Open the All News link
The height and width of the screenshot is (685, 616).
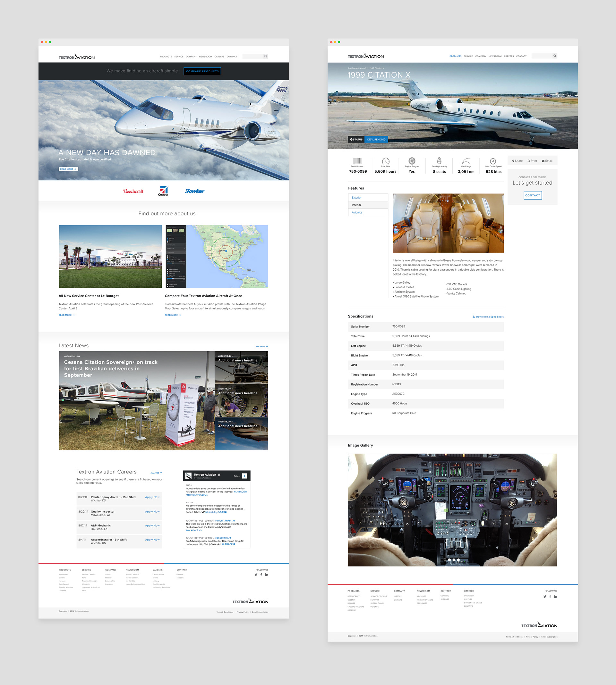(x=261, y=346)
